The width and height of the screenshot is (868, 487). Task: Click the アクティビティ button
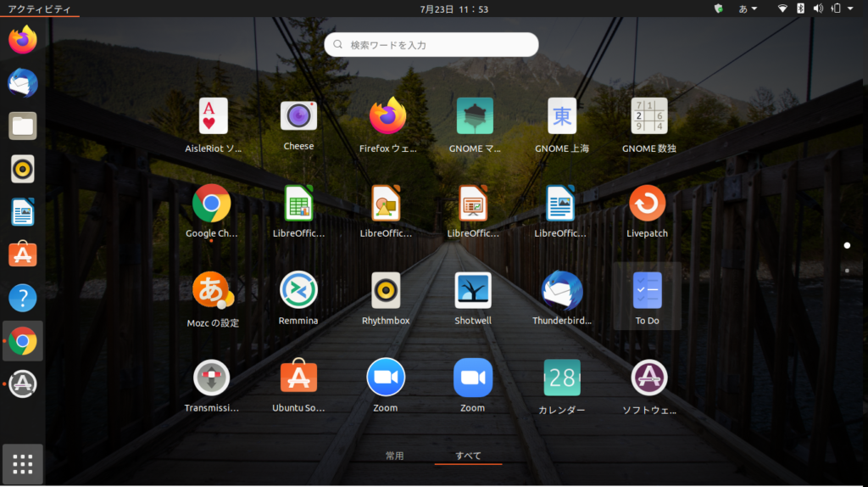[x=39, y=8]
